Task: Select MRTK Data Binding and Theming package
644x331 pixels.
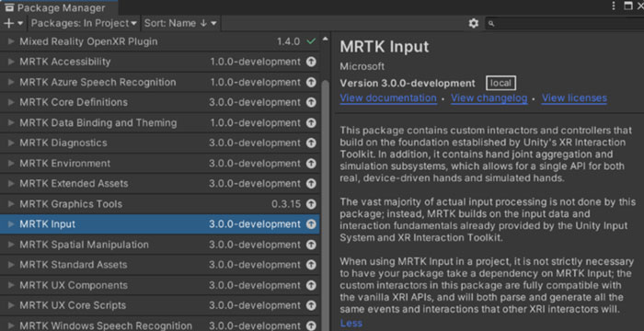Action: pos(160,123)
